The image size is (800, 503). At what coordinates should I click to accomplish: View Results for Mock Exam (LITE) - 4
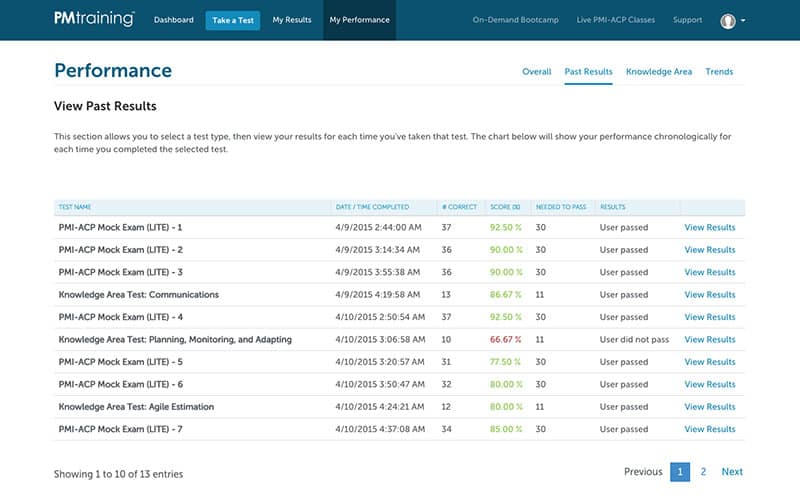(x=710, y=317)
